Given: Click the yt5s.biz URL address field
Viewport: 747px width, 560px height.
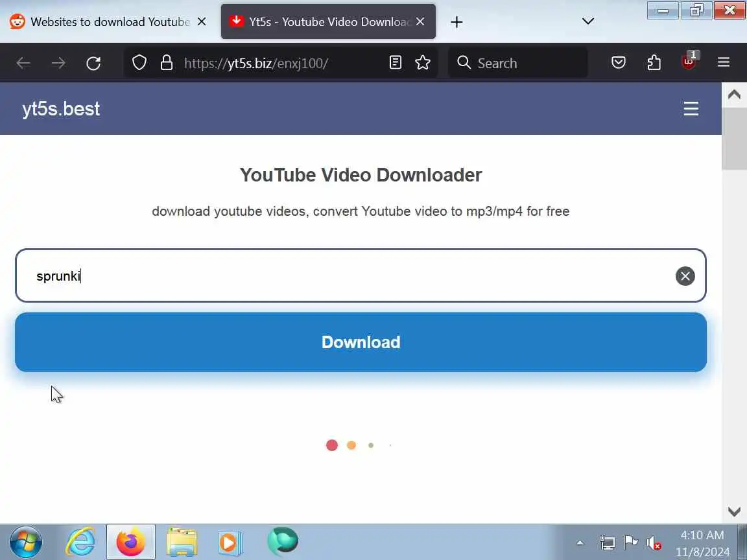Looking at the screenshot, I should [281, 63].
